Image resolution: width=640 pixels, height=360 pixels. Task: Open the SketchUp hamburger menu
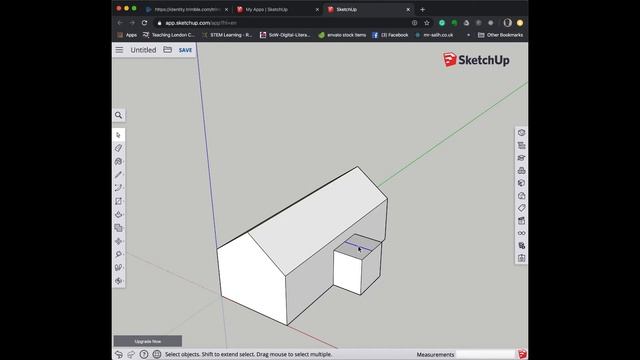(119, 50)
